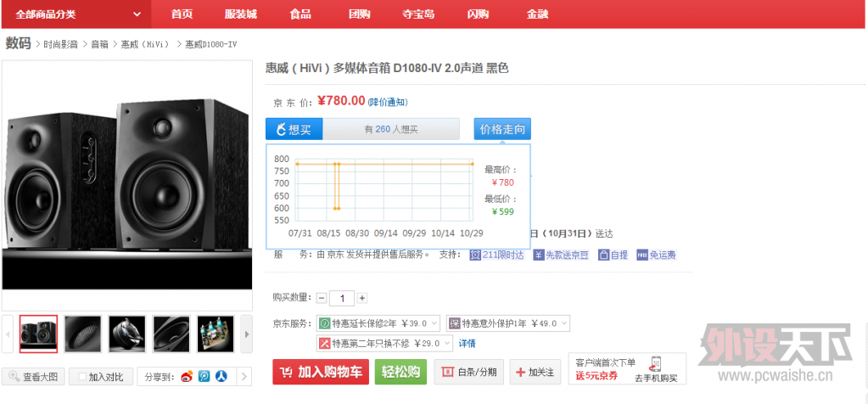Click the 降价通知 price alert link

click(388, 103)
